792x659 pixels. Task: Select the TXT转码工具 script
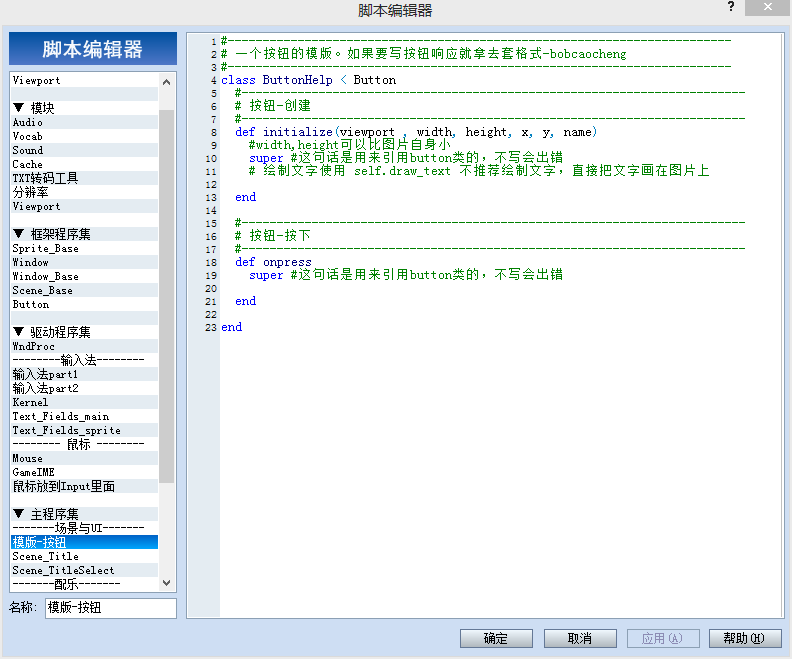(x=84, y=178)
